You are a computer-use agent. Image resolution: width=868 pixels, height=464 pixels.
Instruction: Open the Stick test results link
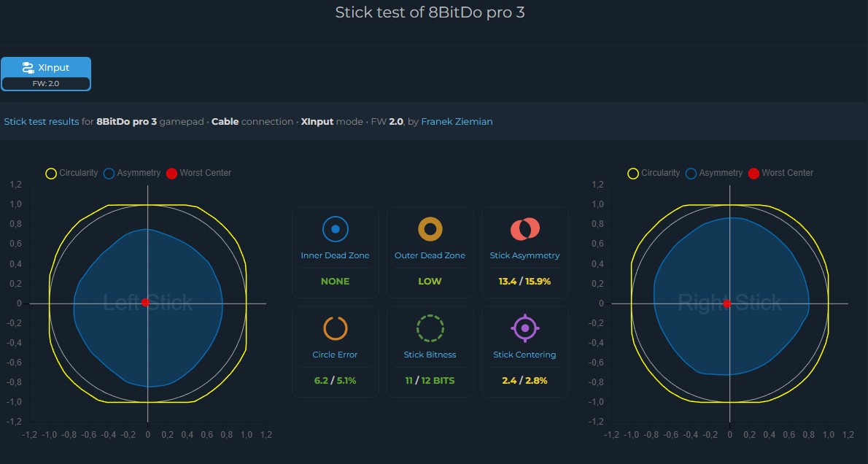[x=42, y=121]
